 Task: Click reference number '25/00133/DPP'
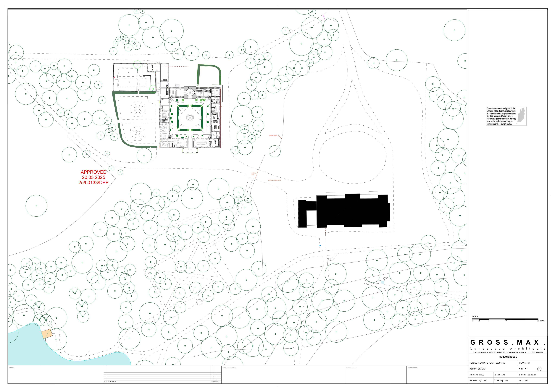93,182
